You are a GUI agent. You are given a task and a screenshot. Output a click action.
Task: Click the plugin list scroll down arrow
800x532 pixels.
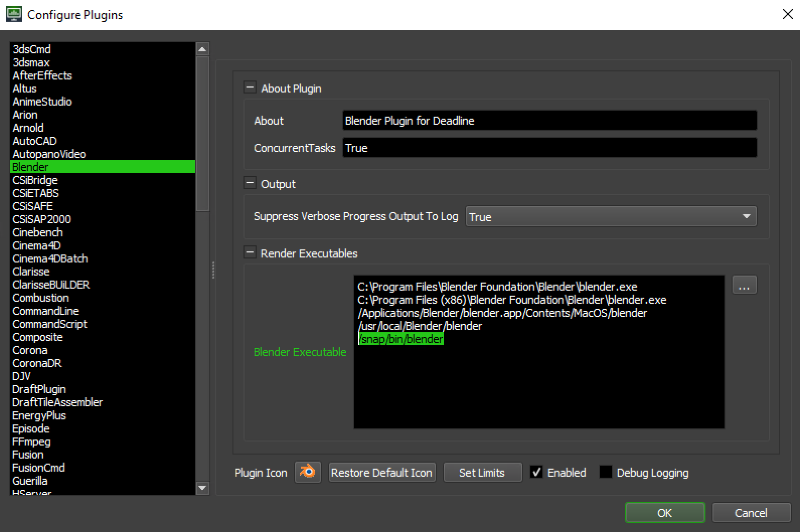click(202, 488)
